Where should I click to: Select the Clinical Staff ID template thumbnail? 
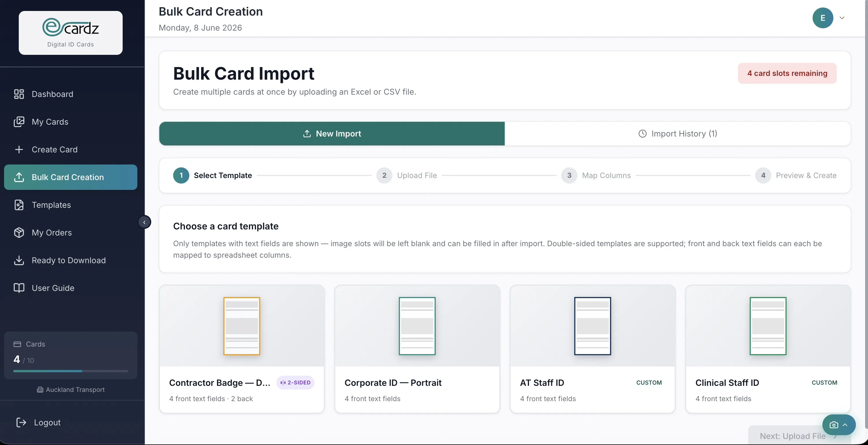(x=768, y=326)
